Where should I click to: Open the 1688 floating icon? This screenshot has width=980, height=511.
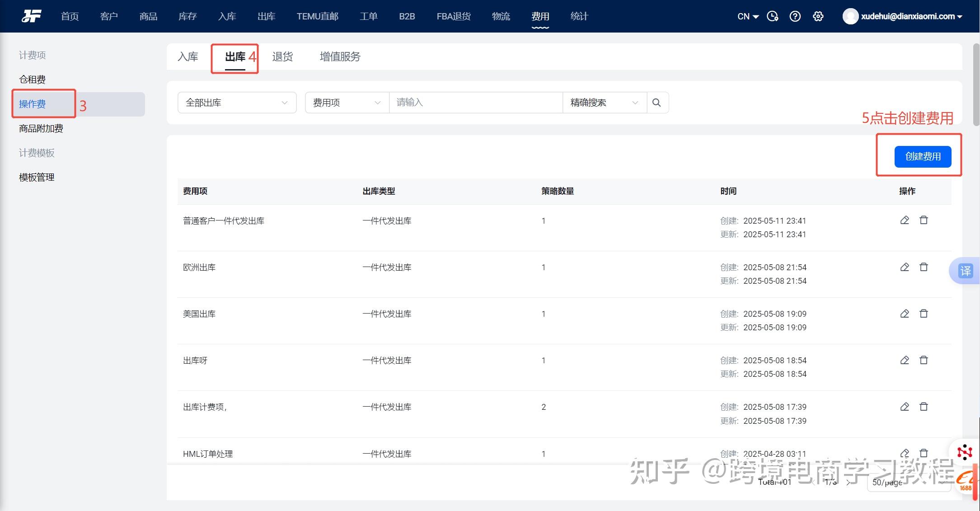point(965,480)
